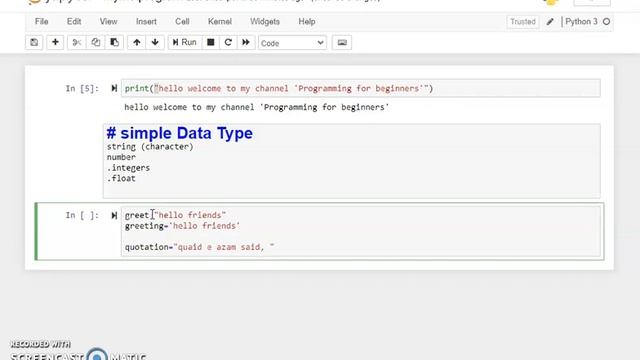Run the selected cell button
This screenshot has height=360, width=640.
(185, 42)
